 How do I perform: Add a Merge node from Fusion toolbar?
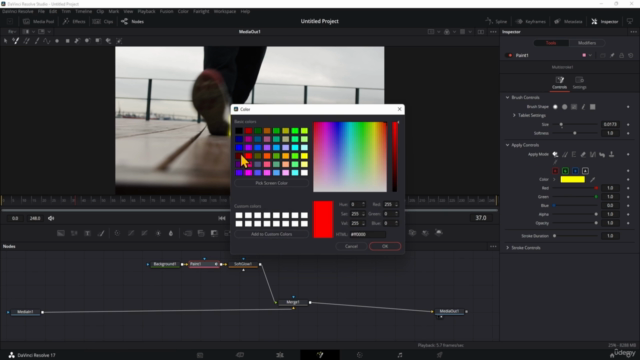pyautogui.click(x=188, y=233)
